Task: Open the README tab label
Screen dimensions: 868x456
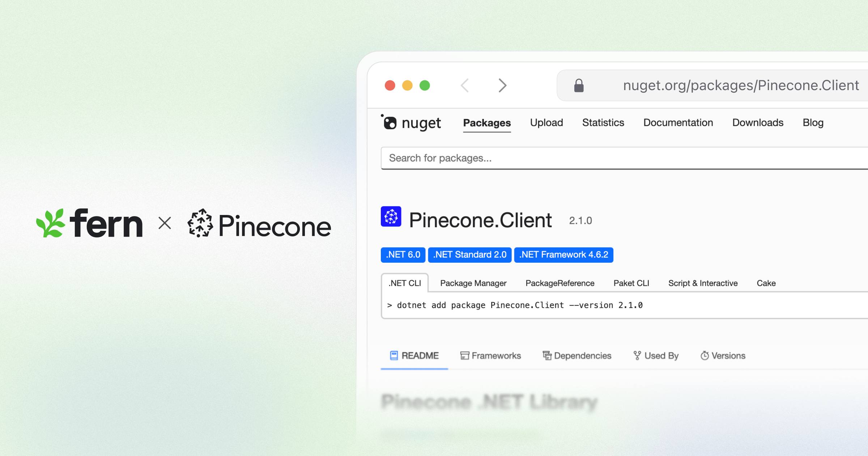Action: click(x=420, y=356)
